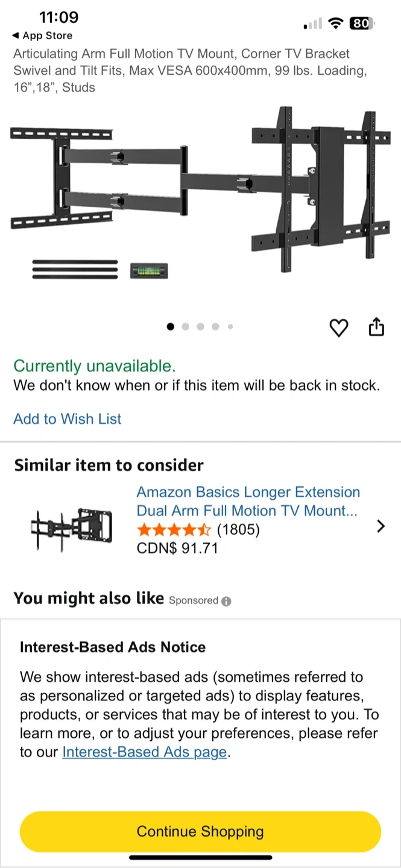Screen dimensions: 401x868
Task: Go back to App Store
Action: pos(42,36)
